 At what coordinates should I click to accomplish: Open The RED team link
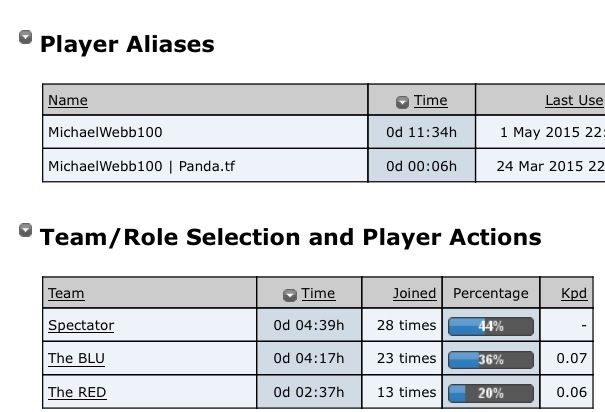pos(77,392)
